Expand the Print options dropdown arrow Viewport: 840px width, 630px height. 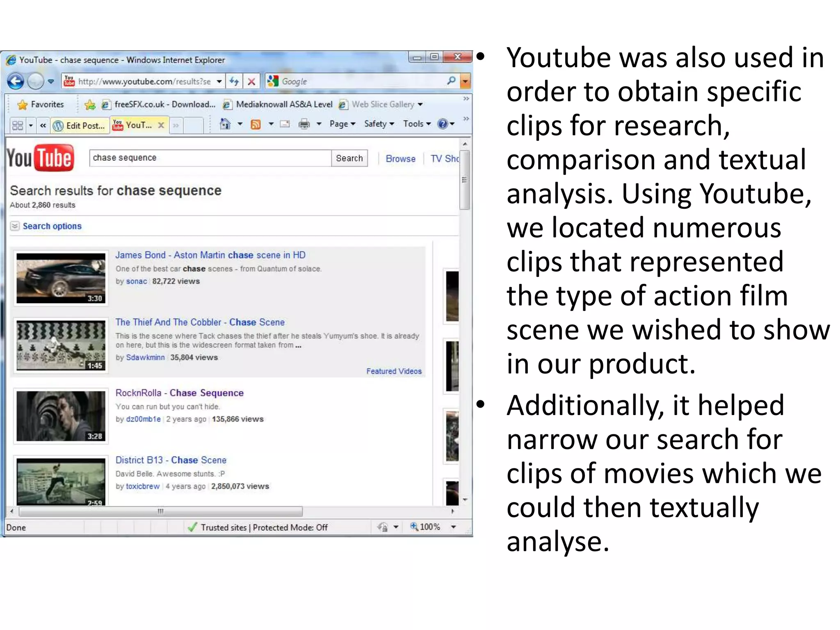click(319, 123)
